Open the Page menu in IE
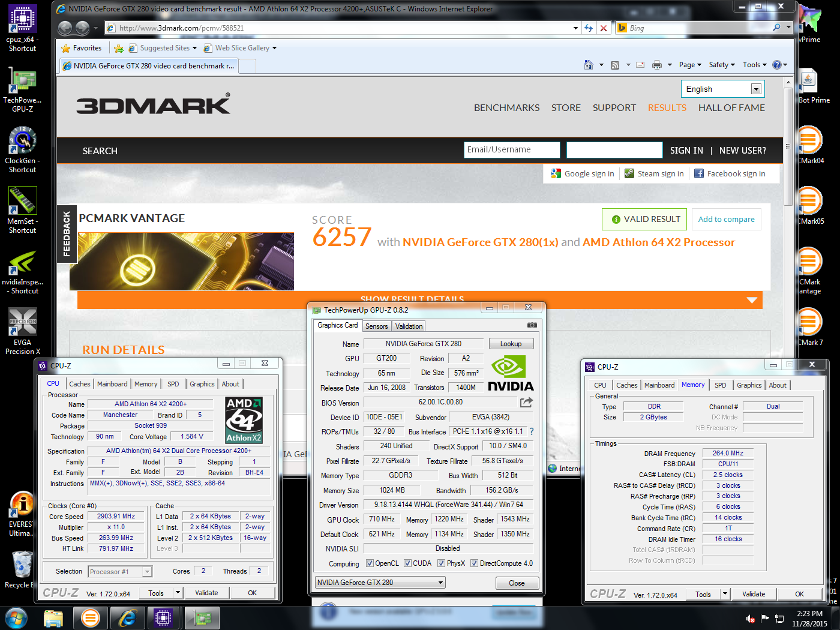Viewport: 840px width, 630px height. 690,65
